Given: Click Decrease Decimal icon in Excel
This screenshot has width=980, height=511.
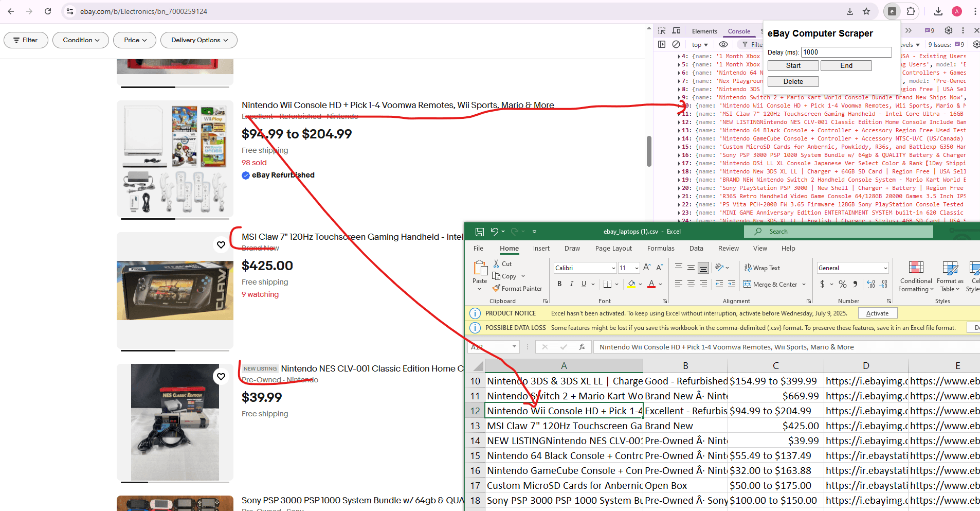Looking at the screenshot, I should [883, 284].
